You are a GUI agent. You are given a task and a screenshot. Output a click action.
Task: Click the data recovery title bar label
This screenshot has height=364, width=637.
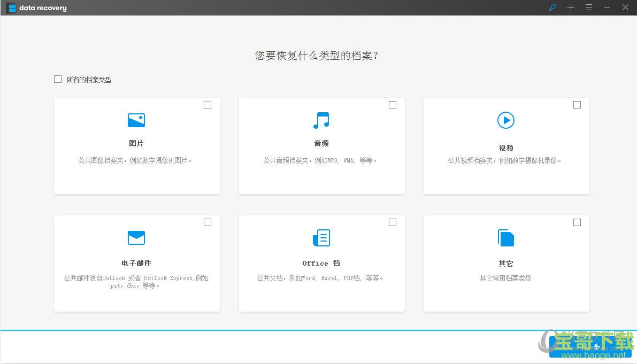pyautogui.click(x=43, y=7)
